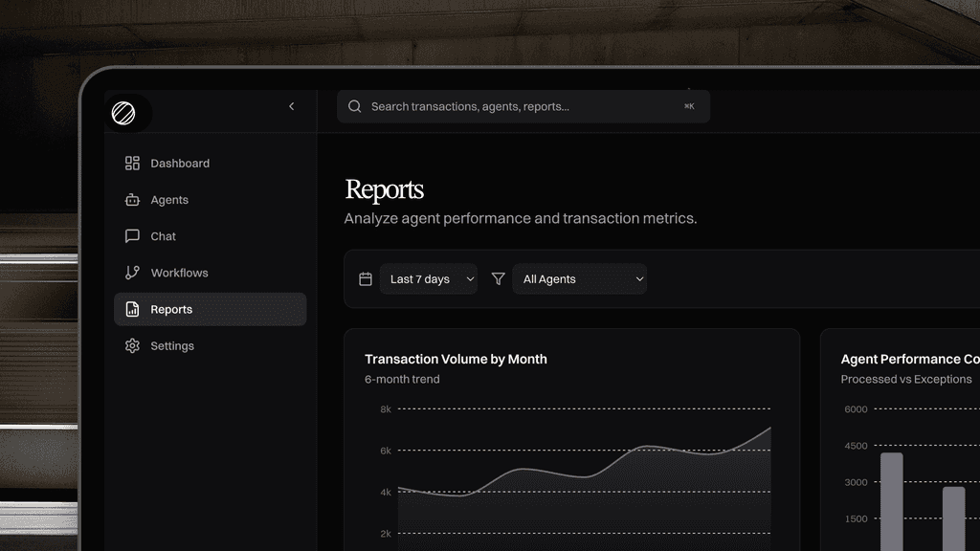This screenshot has width=980, height=551.
Task: Click the 8k axis label
Action: pos(385,409)
